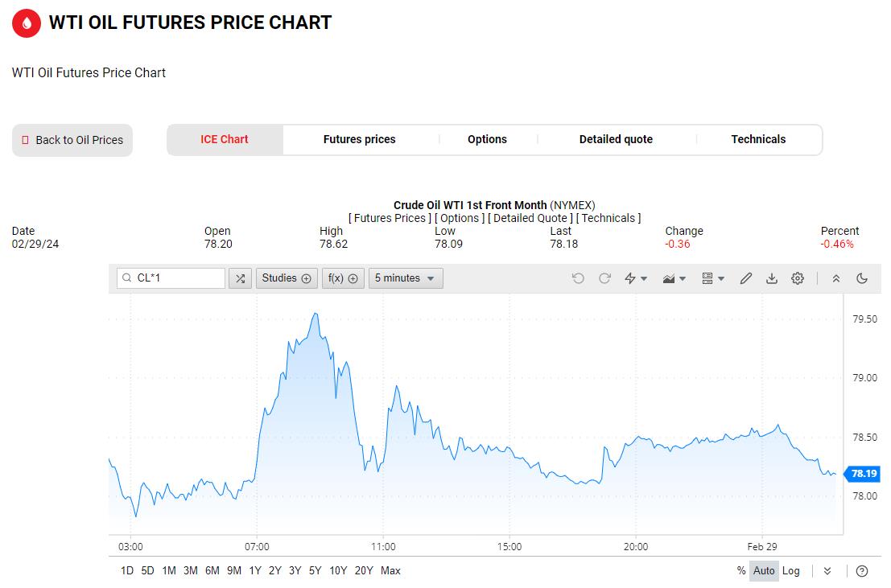This screenshot has height=588, width=891.
Task: Follow the bracketed Detailed Quote link
Action: pos(530,218)
